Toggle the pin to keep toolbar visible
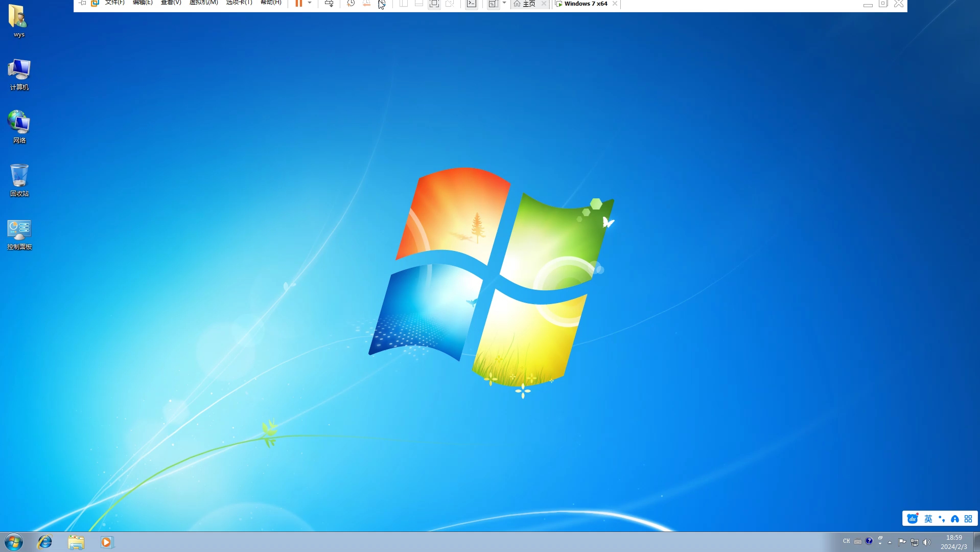The image size is (980, 552). [x=82, y=3]
